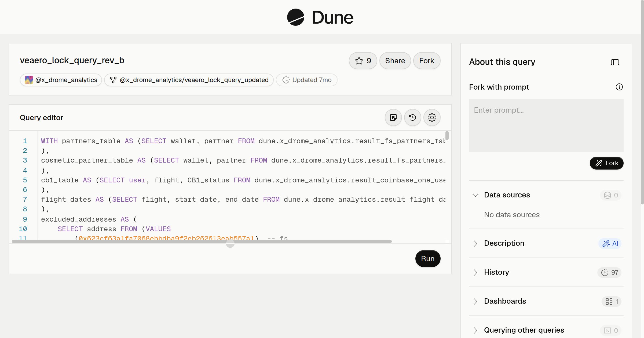Screen dimensions: 644x338
Task: Click the black Fork with AI button
Action: 607,163
